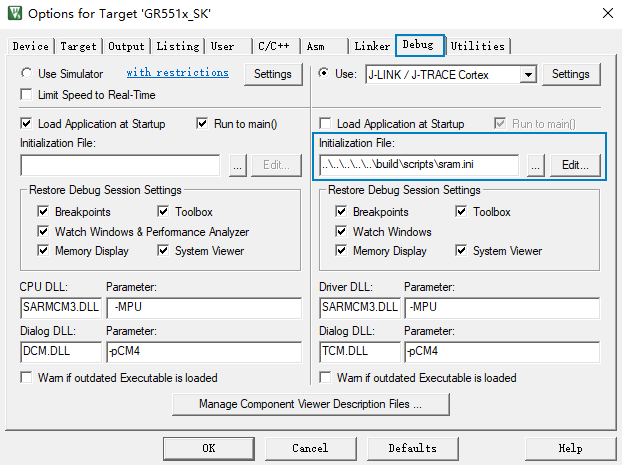Open the C/C++ tab

pyautogui.click(x=274, y=46)
